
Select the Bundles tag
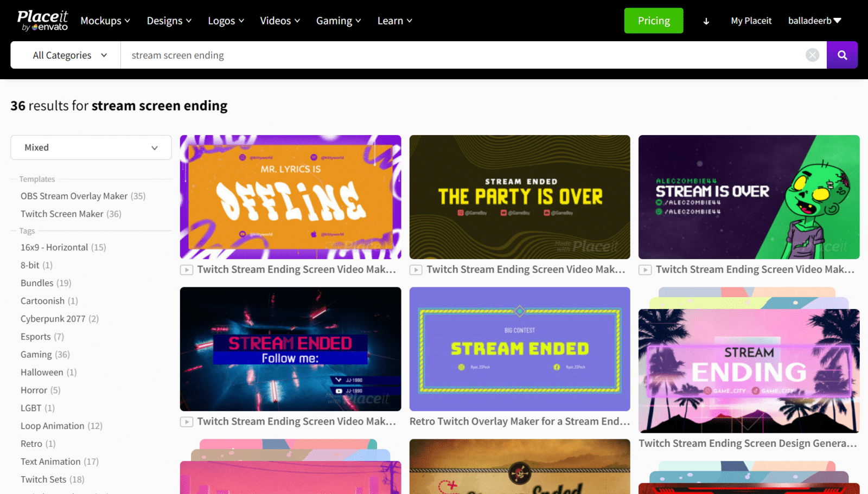[x=46, y=283]
